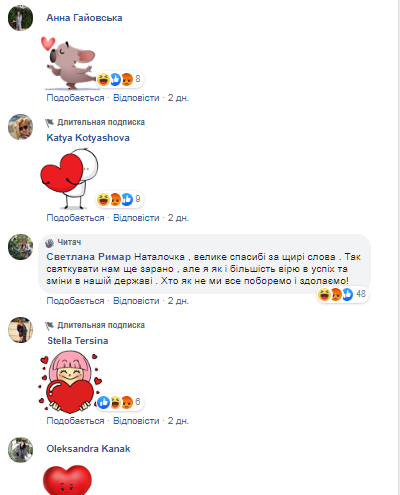Click the big red heart hug sticker
Viewport: 400px width, 495px height.
[69, 178]
